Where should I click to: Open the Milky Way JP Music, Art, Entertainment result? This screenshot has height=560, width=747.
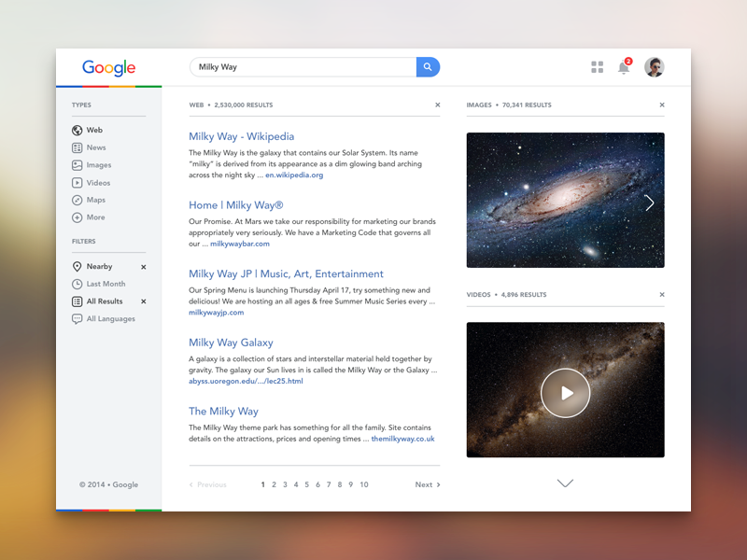point(286,273)
